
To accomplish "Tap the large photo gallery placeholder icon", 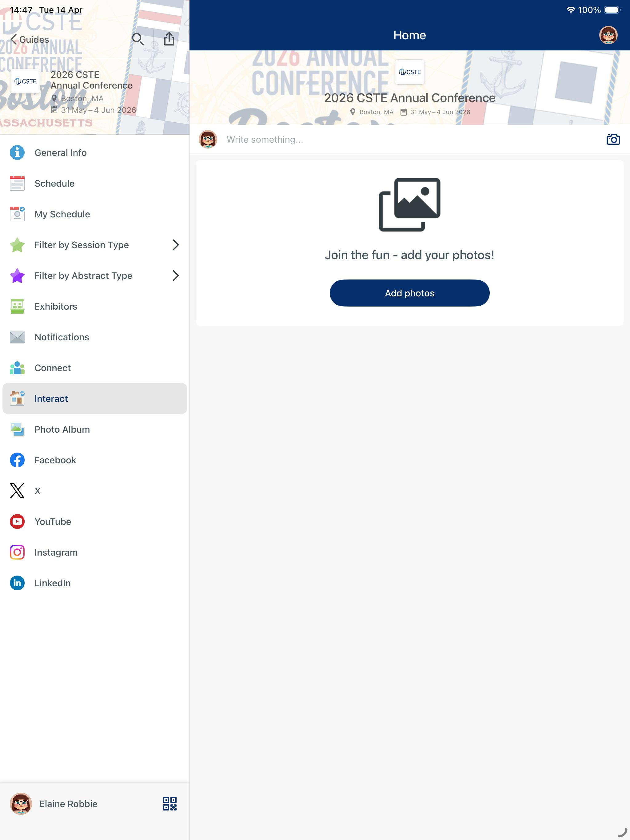I will (x=410, y=204).
